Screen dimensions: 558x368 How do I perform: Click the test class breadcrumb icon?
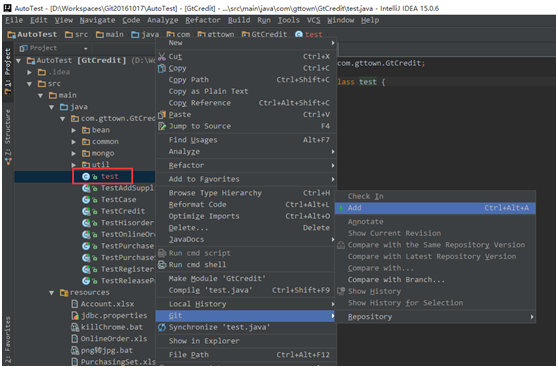tap(299, 35)
